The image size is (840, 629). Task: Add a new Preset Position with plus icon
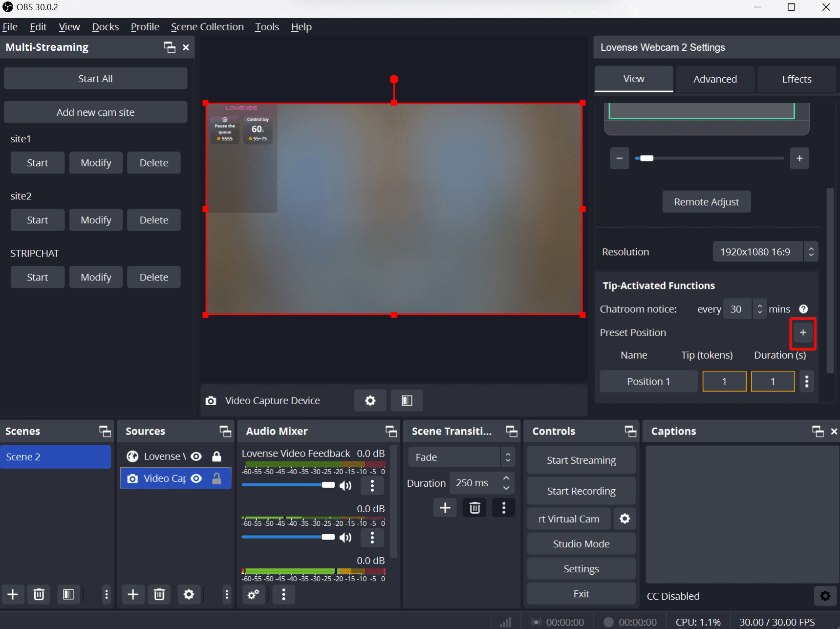[802, 333]
